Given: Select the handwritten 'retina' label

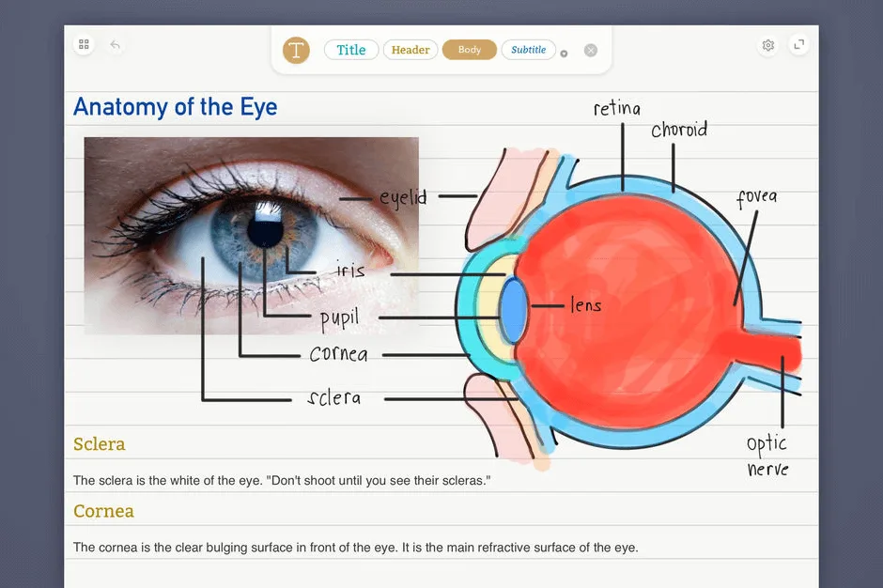Looking at the screenshot, I should click(x=617, y=108).
